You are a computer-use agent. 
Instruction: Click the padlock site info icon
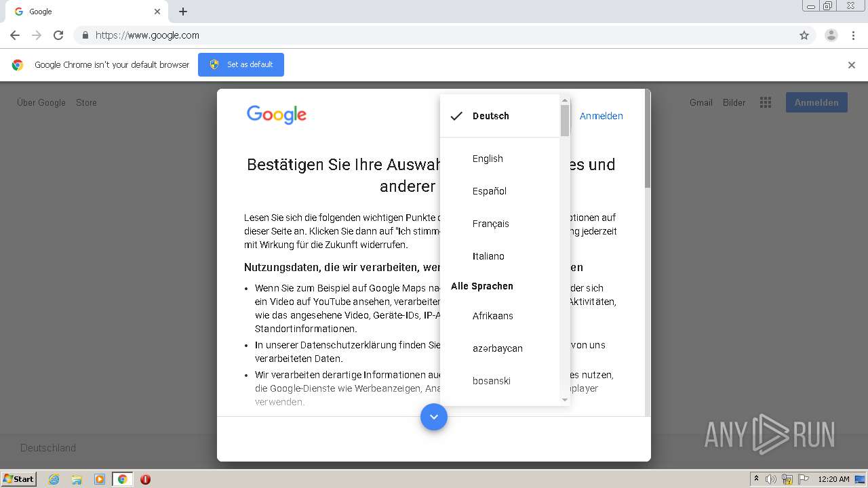click(85, 35)
